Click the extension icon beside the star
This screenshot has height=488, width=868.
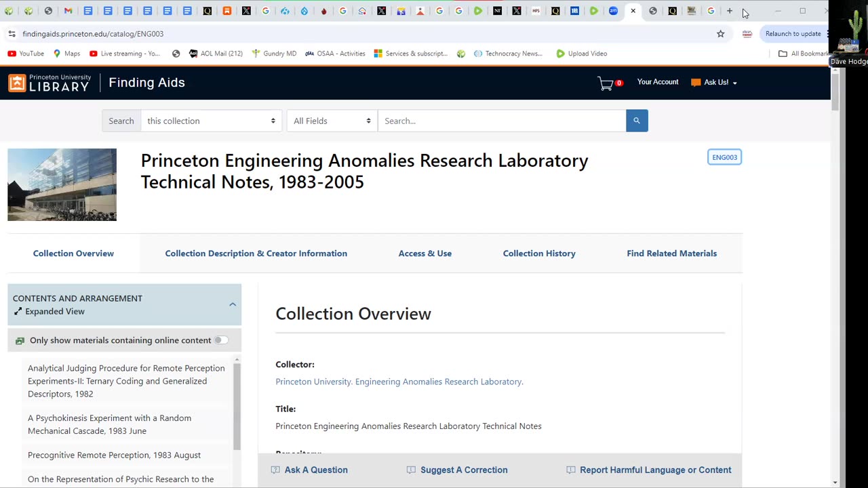pos(747,34)
